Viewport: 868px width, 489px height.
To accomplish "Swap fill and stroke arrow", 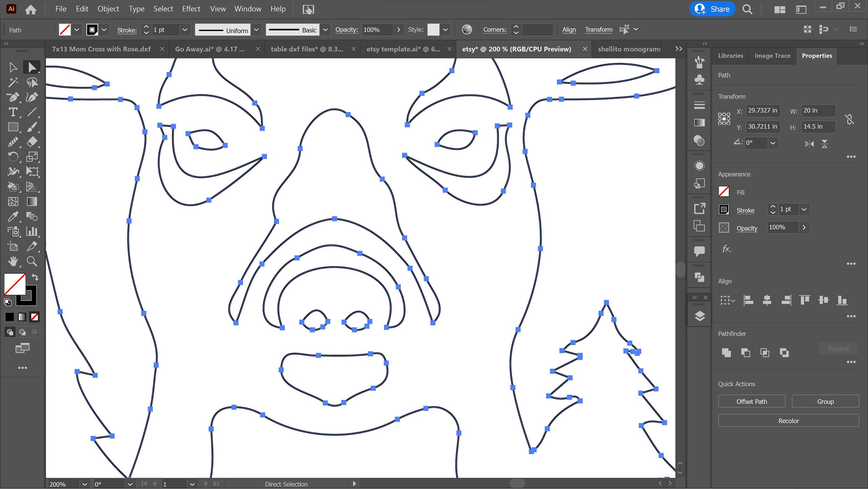I will tap(35, 277).
